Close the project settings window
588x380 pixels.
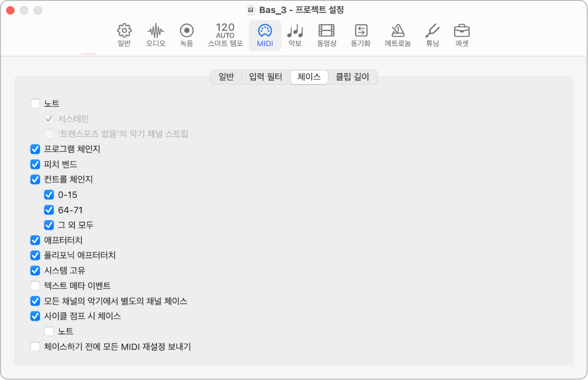(x=10, y=10)
